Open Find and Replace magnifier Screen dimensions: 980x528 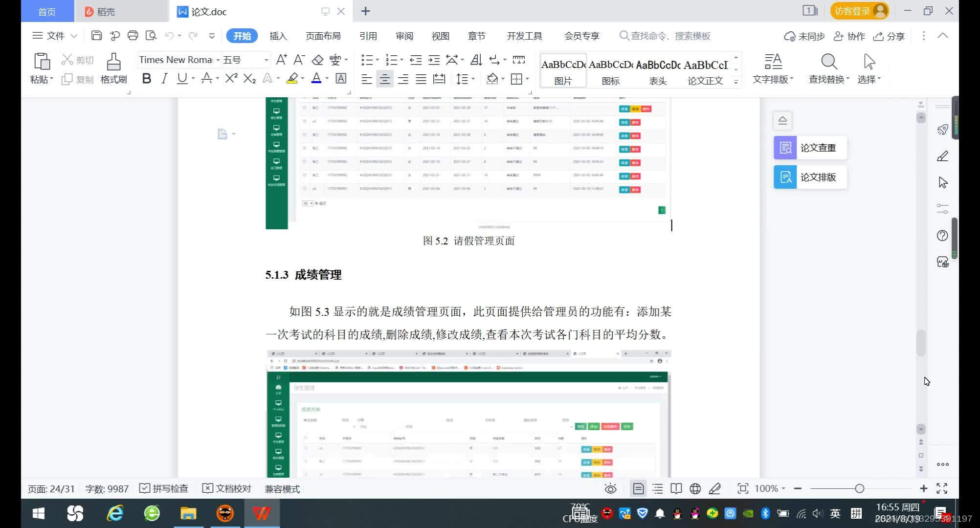tap(829, 62)
